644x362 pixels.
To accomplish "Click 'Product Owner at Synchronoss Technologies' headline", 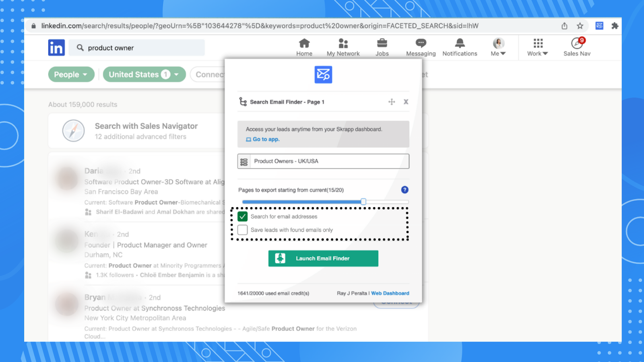I will click(155, 308).
